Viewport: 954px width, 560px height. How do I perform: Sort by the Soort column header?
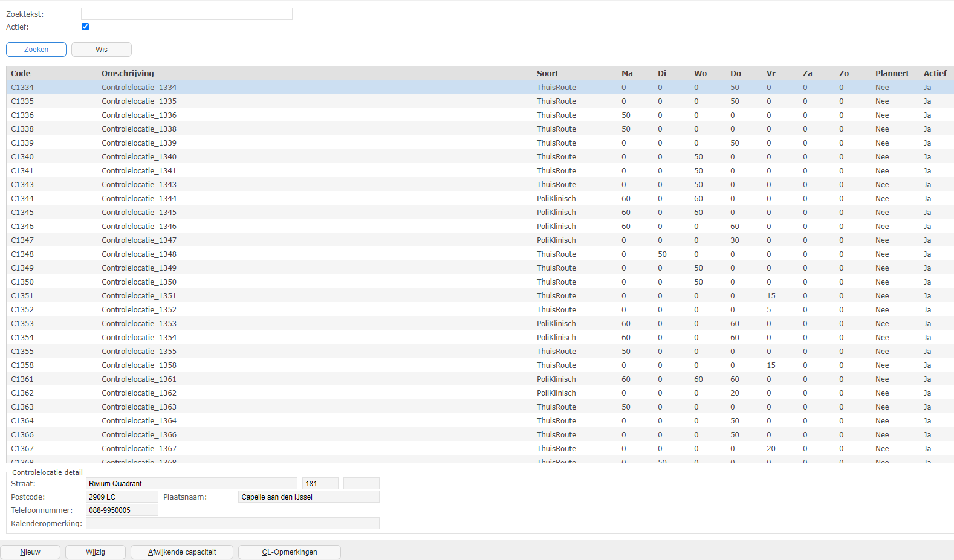click(547, 73)
